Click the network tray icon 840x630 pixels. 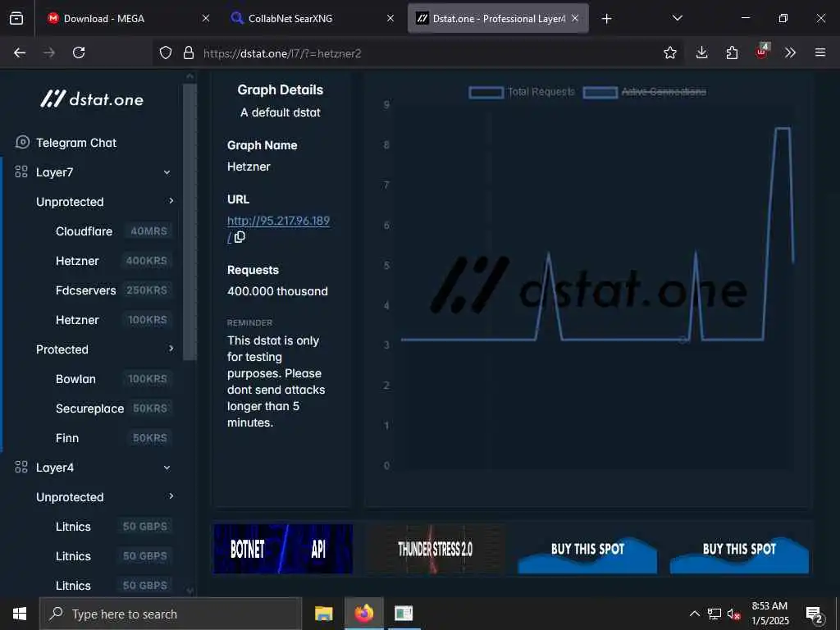click(x=714, y=614)
